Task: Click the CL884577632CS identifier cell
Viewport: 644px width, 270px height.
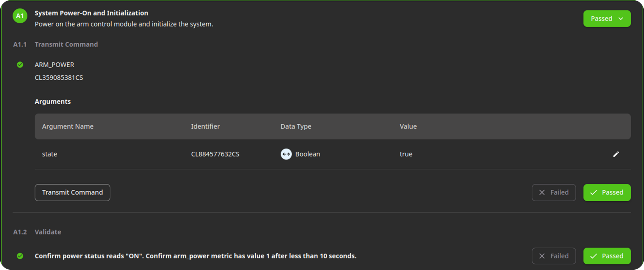Action: (x=215, y=154)
